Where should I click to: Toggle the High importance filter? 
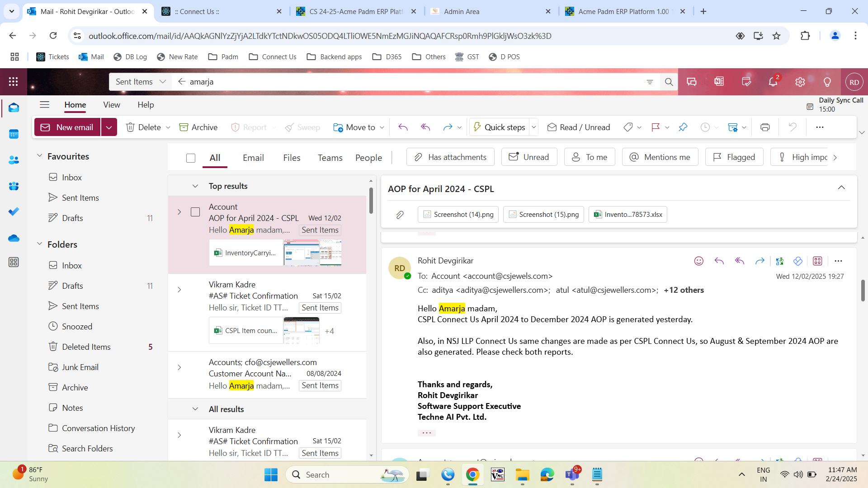click(799, 157)
